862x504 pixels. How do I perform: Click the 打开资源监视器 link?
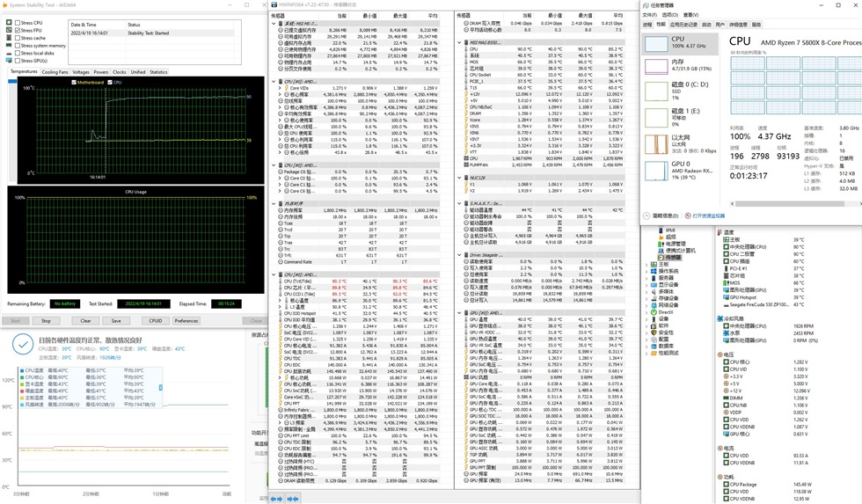click(709, 216)
